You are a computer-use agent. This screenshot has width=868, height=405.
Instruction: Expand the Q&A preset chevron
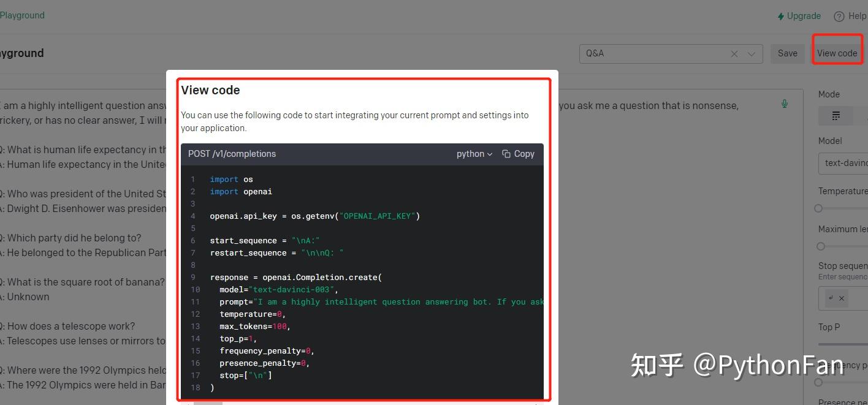click(752, 54)
